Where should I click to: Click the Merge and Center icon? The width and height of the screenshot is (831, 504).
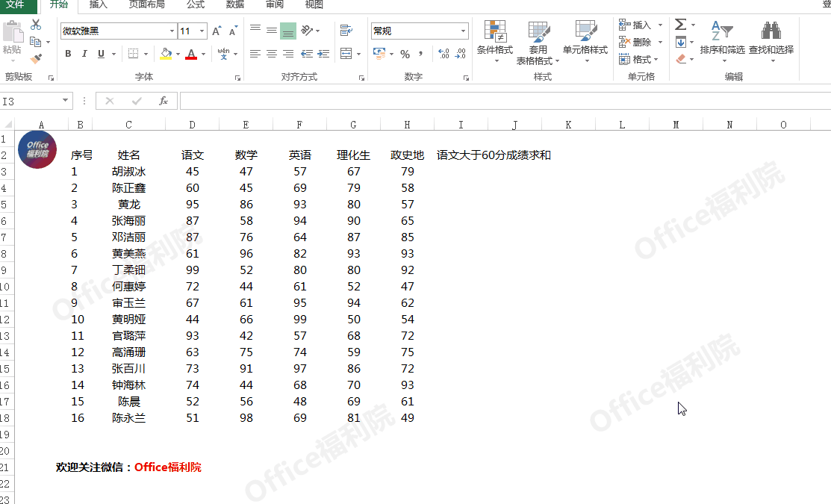[346, 54]
